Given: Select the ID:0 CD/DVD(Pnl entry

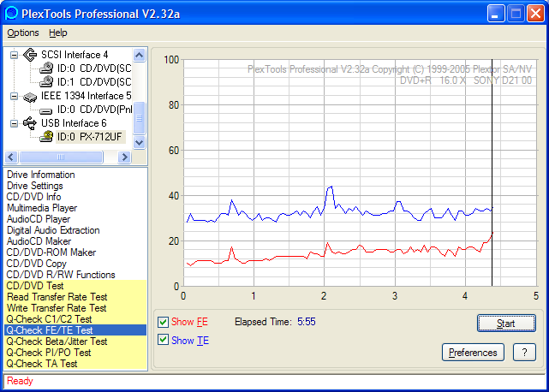Looking at the screenshot, I should click(94, 110).
